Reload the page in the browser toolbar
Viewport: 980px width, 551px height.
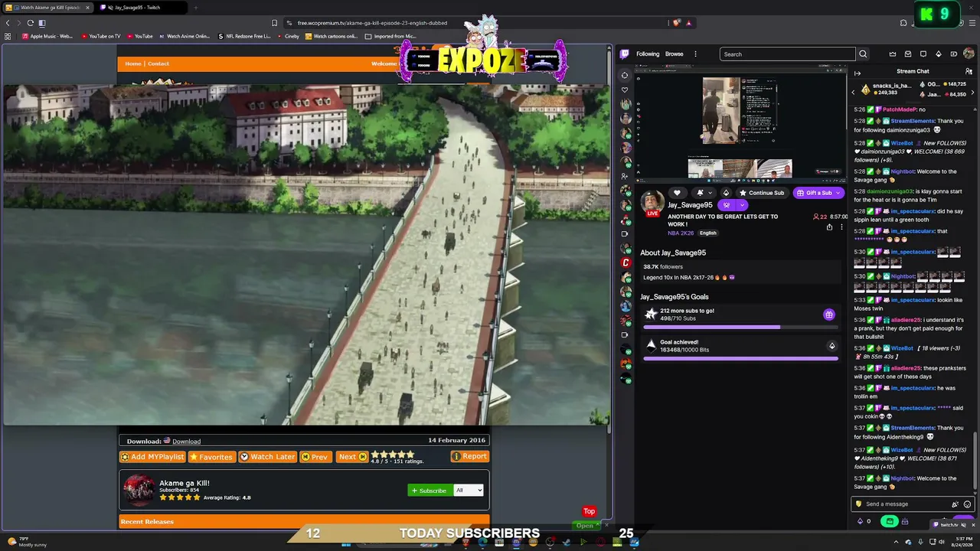click(30, 23)
